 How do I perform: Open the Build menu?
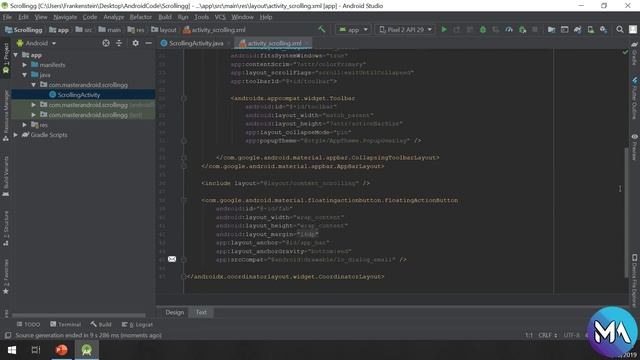165,17
